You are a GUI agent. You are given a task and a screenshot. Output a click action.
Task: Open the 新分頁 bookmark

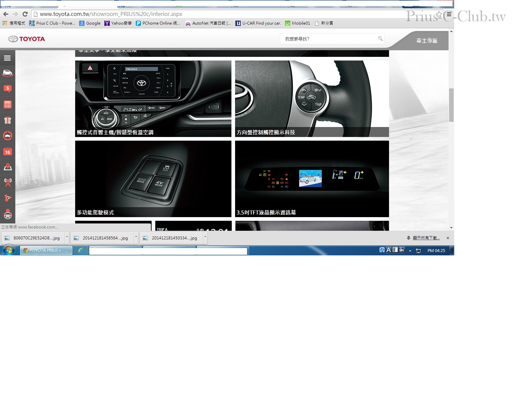(324, 23)
